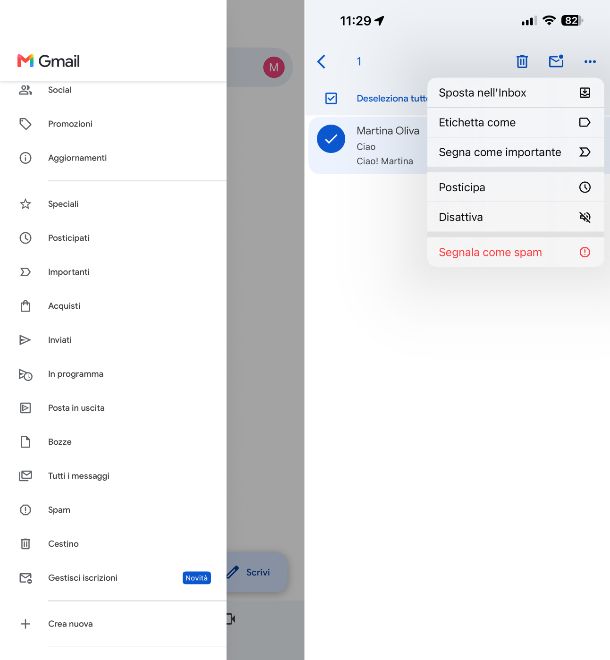610x660 pixels.
Task: Click Crea nuova to add a label
Action: pyautogui.click(x=113, y=624)
